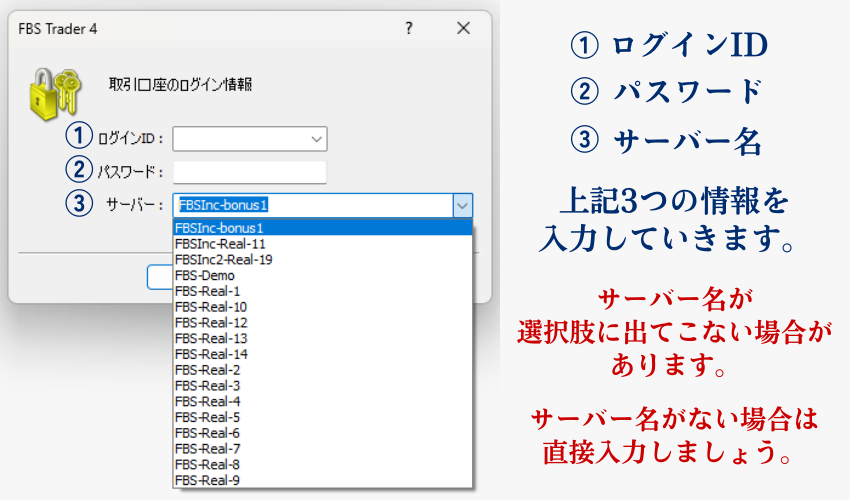Pick the FBS-Real-3 entry
850x500 pixels.
(323, 386)
